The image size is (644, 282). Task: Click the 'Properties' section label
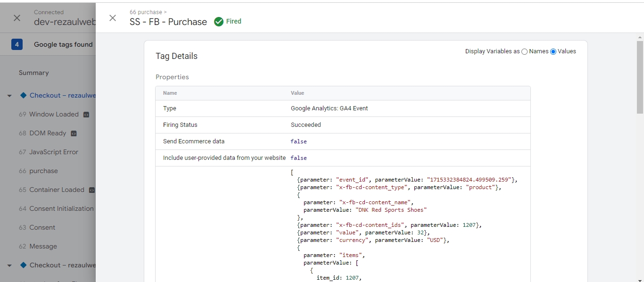tap(172, 77)
